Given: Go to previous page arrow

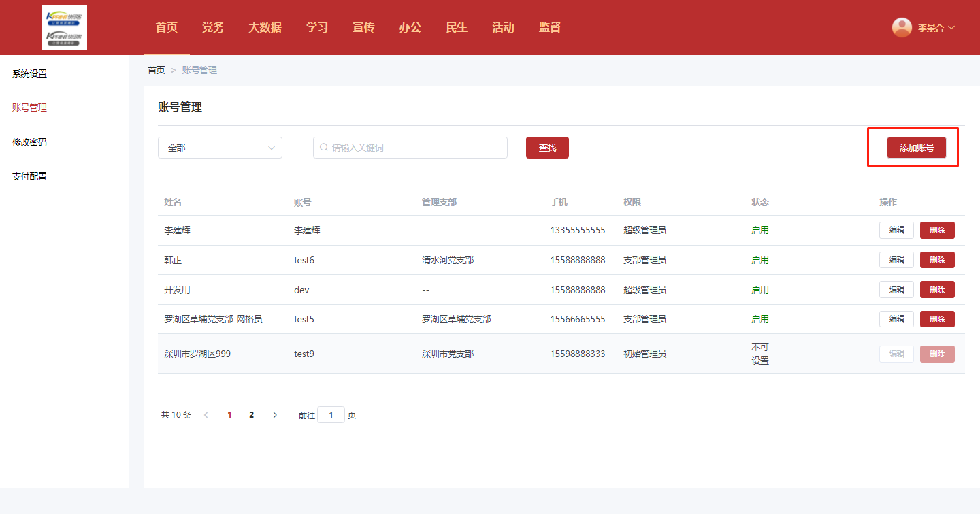Looking at the screenshot, I should tap(206, 415).
